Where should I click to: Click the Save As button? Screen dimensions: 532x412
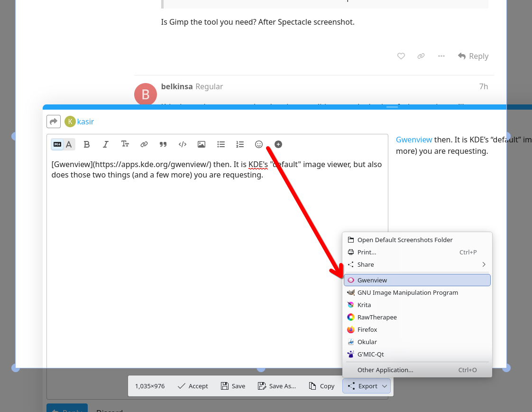tap(277, 386)
